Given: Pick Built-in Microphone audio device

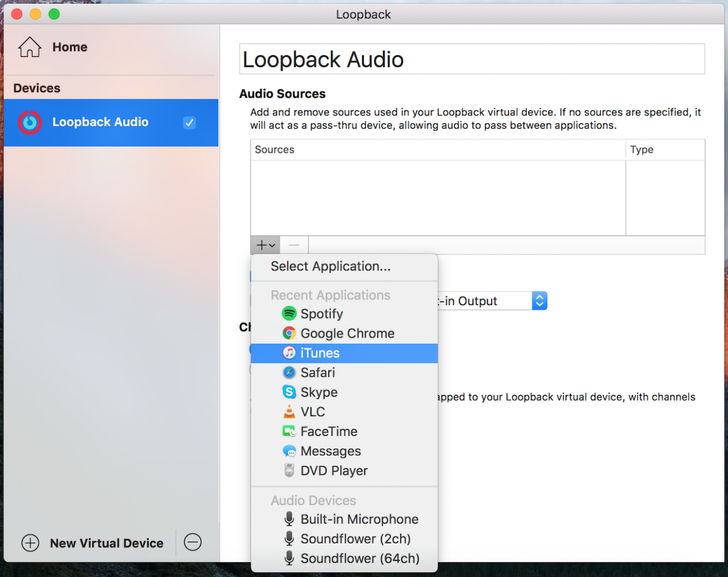Looking at the screenshot, I should [344, 519].
